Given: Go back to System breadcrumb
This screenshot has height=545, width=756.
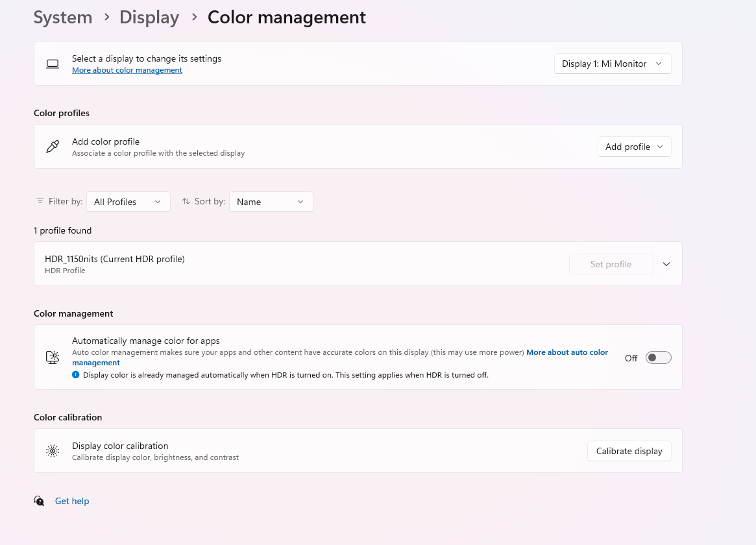Looking at the screenshot, I should coord(63,18).
